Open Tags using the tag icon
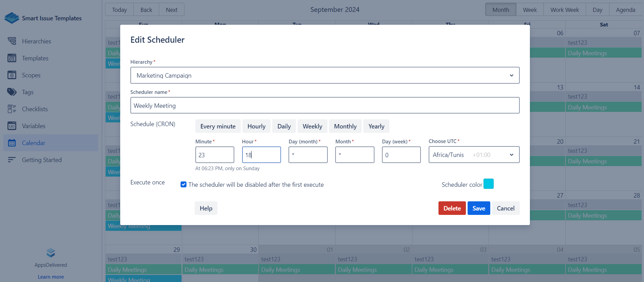The image size is (644, 282). pyautogui.click(x=12, y=92)
